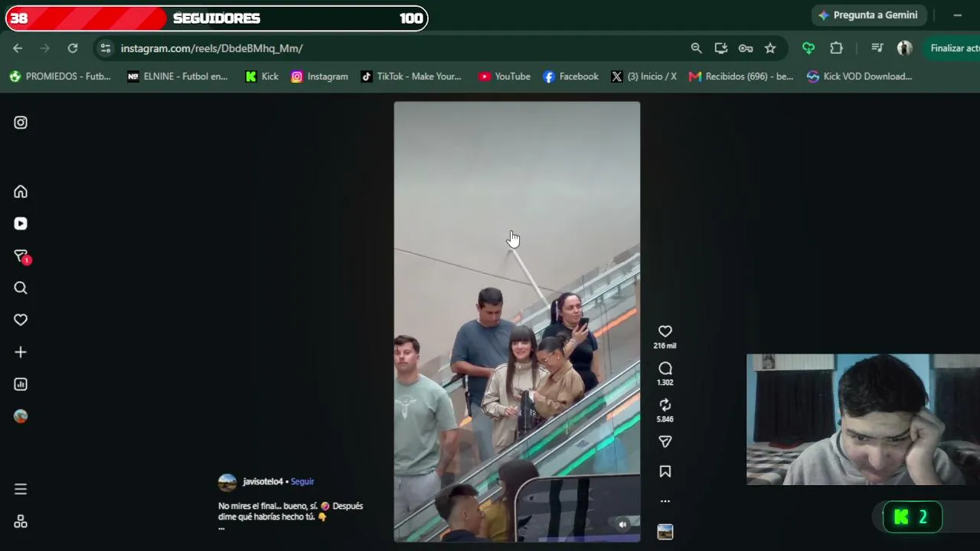Screen dimensions: 980x551
Task: Open zoom magnifier icon in address bar
Action: point(696,48)
